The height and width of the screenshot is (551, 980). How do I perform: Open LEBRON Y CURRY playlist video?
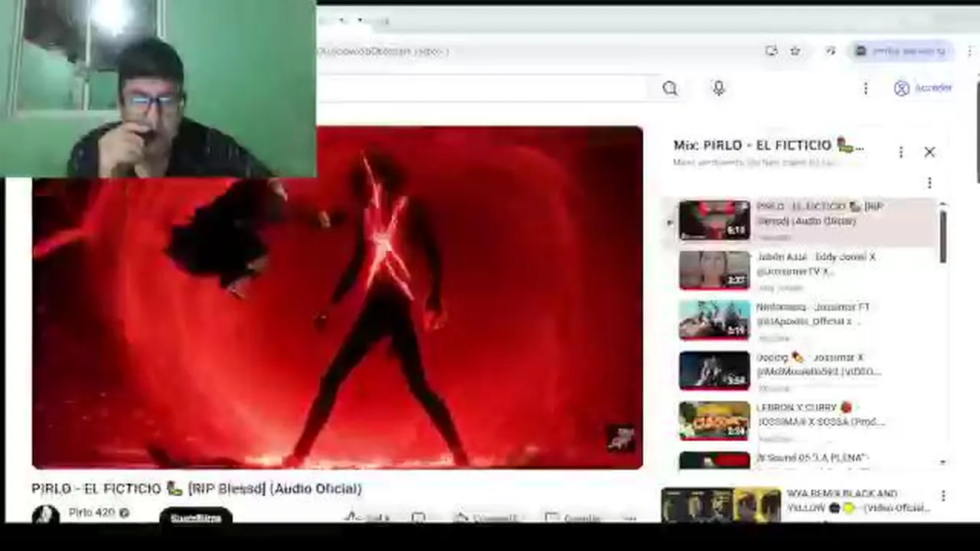805,422
